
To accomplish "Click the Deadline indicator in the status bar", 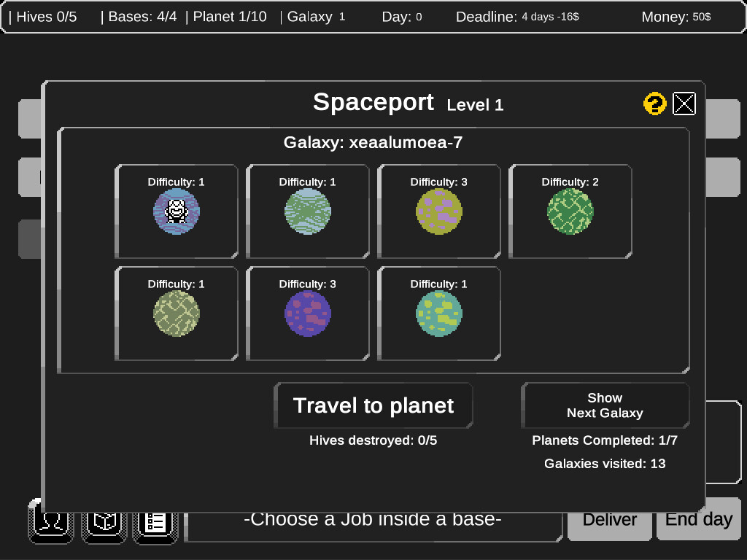I will tap(516, 16).
